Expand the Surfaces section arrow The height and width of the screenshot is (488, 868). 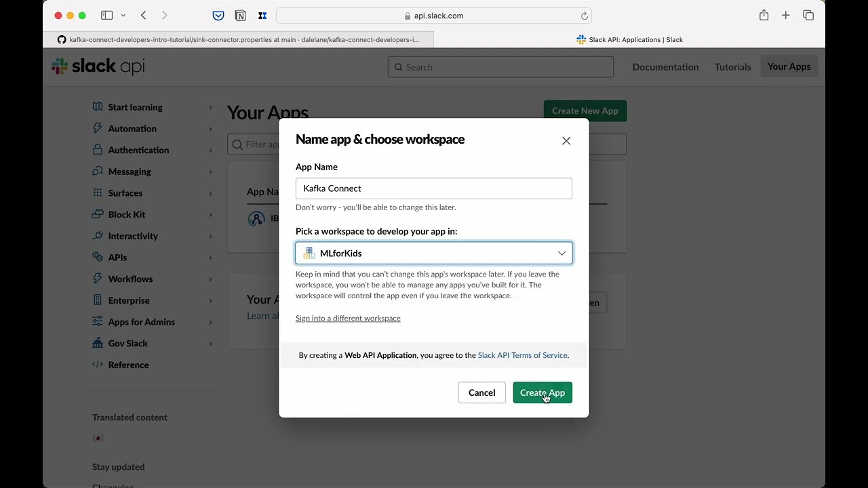(210, 193)
